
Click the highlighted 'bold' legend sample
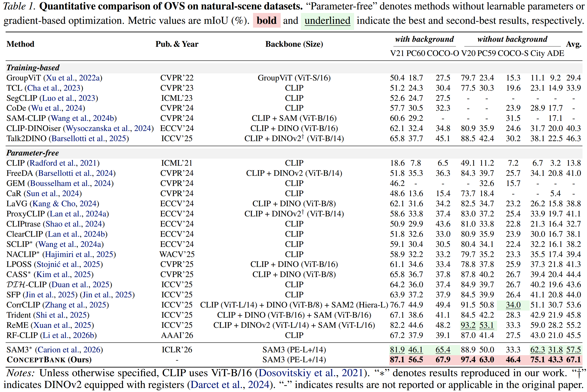pyautogui.click(x=267, y=21)
